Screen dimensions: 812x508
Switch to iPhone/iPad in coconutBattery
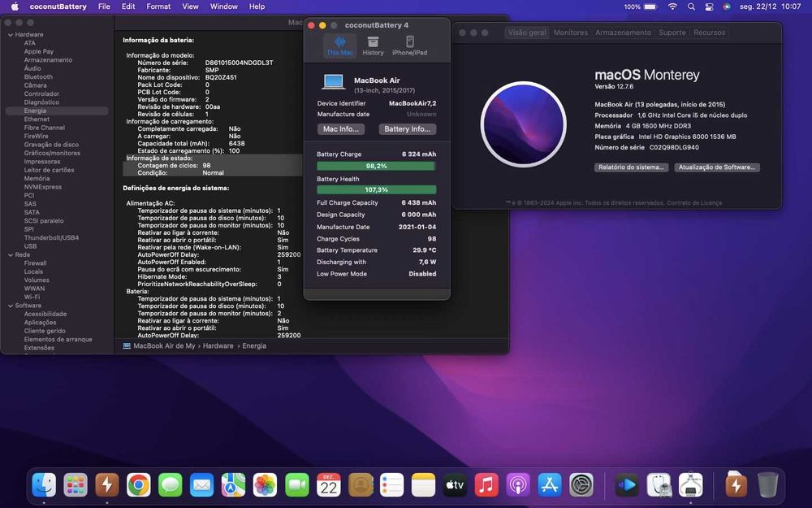click(409, 46)
